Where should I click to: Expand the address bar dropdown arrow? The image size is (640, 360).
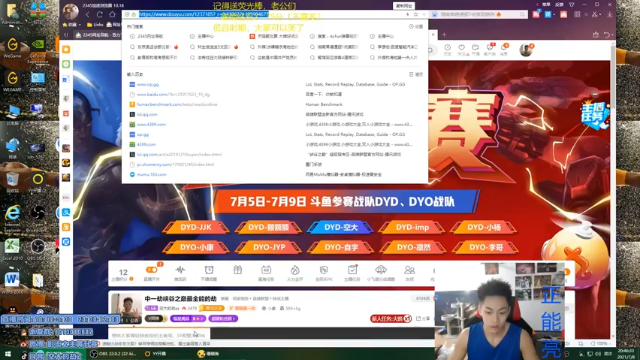[x=424, y=14]
